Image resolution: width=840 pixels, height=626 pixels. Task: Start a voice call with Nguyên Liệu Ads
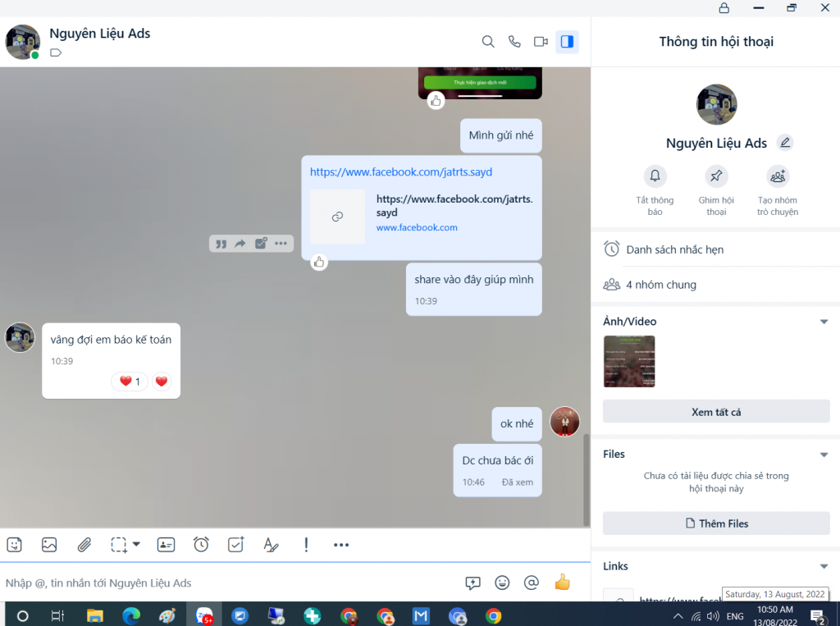tap(514, 42)
